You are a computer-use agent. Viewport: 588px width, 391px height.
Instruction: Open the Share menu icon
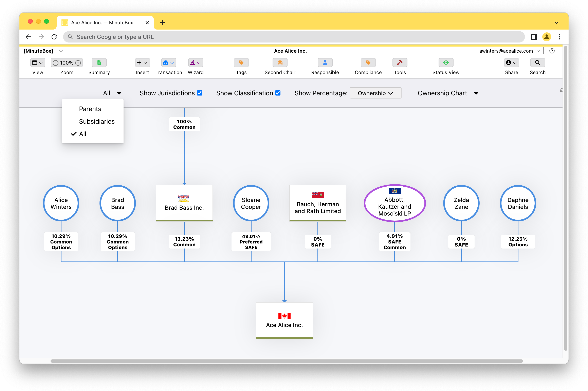click(511, 63)
